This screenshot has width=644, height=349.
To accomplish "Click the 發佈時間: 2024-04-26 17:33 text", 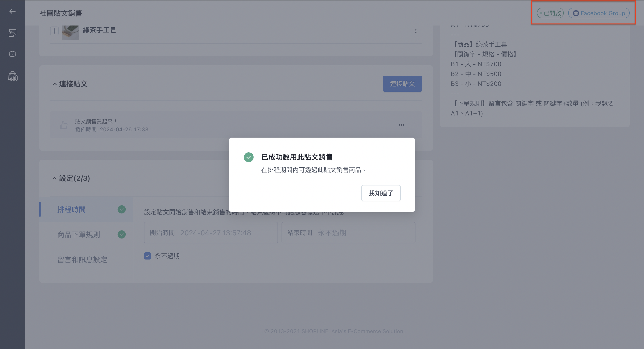I will [112, 130].
